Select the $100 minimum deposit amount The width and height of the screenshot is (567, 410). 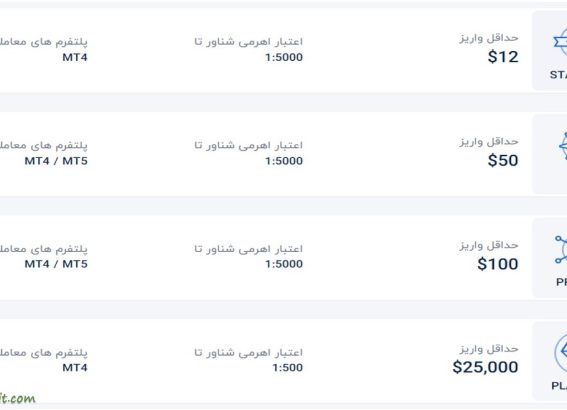(x=498, y=264)
